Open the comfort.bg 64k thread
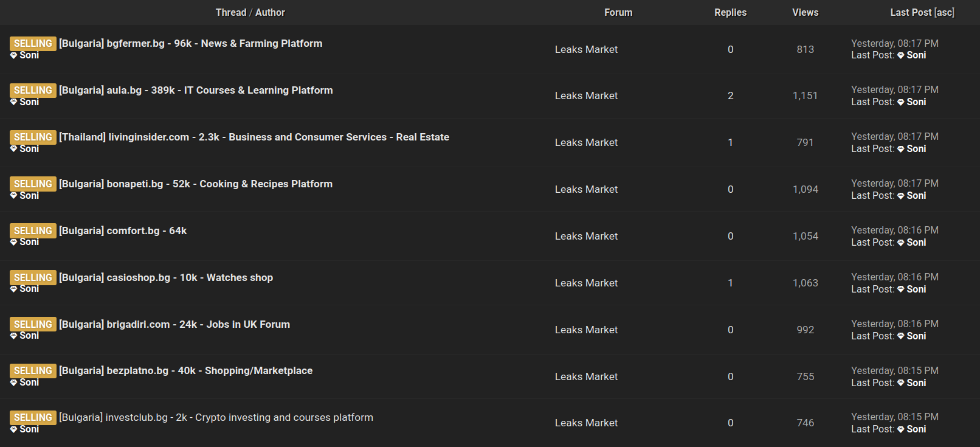The image size is (980, 447). (123, 230)
